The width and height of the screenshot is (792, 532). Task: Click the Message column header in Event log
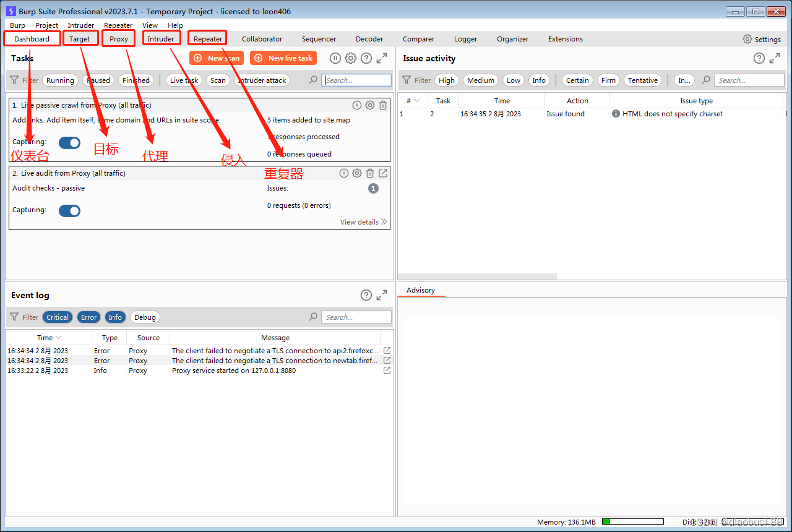click(x=275, y=338)
